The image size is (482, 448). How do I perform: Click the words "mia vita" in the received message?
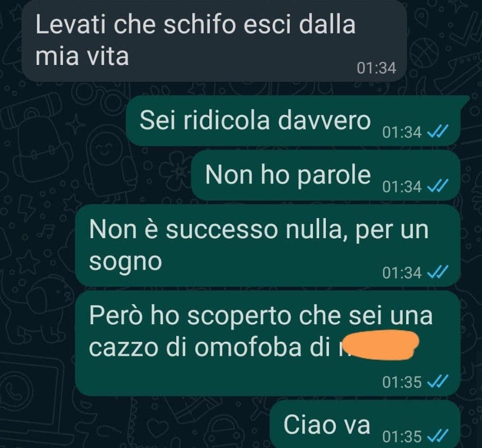tap(82, 56)
